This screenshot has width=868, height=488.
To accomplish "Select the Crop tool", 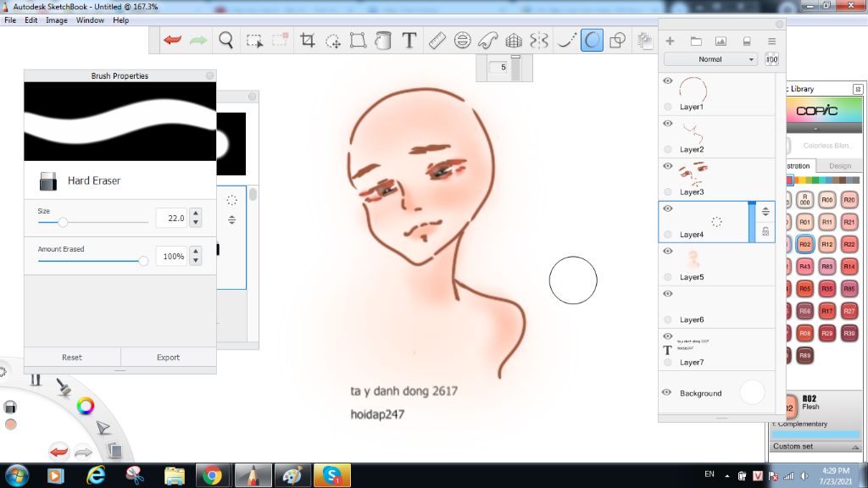I will pos(307,41).
